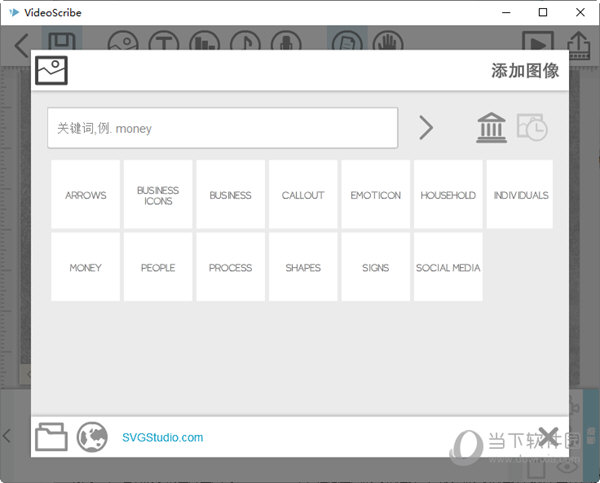Pick the INDIVIDUALS category tile
Screen dimensions: 600x483
[x=520, y=195]
